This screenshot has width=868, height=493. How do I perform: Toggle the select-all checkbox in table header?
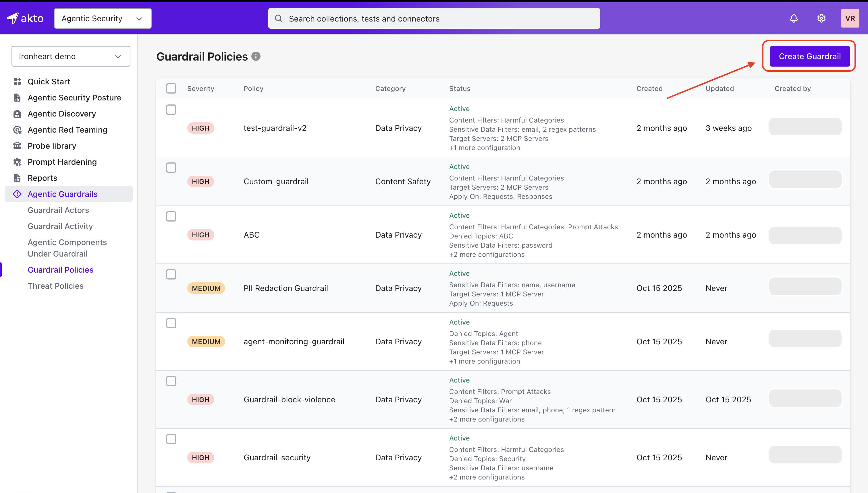(x=171, y=88)
